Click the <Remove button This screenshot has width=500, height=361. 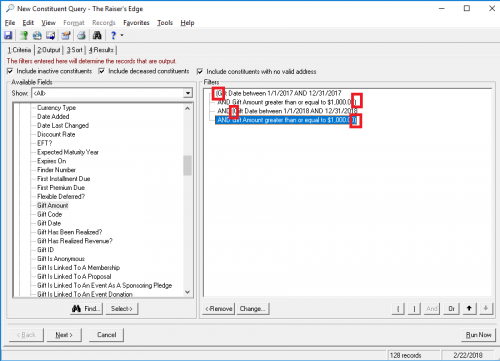(x=219, y=309)
